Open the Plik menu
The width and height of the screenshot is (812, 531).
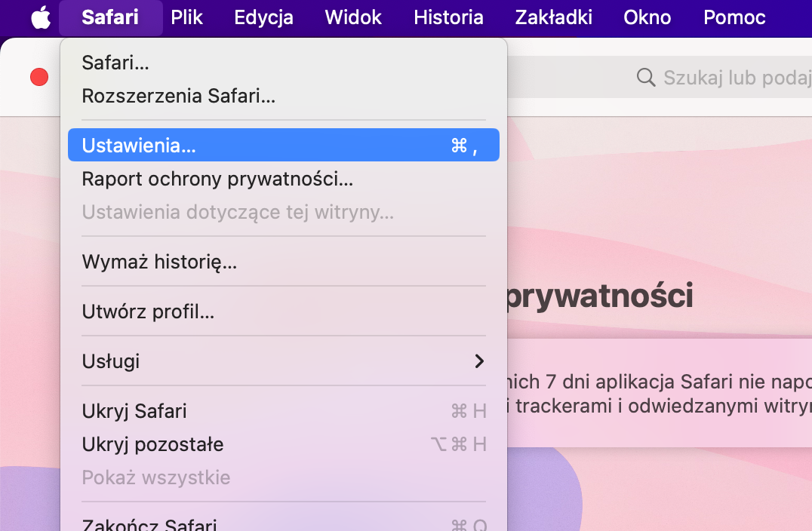pyautogui.click(x=186, y=17)
